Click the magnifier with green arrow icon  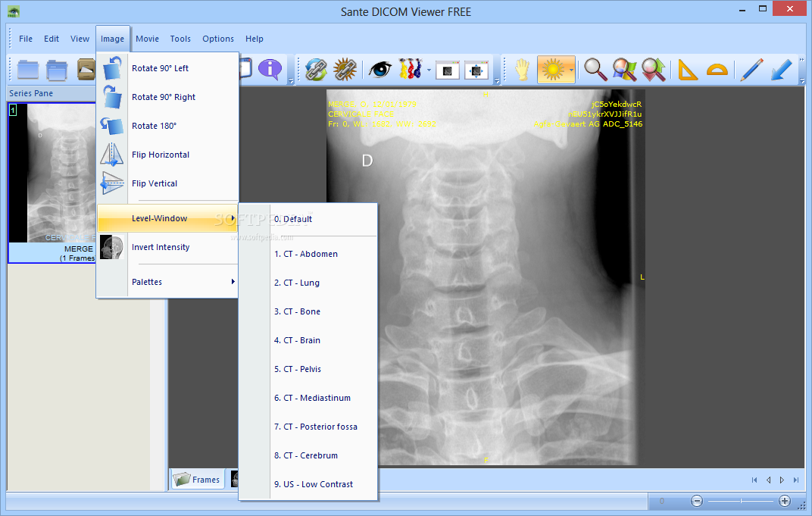654,70
